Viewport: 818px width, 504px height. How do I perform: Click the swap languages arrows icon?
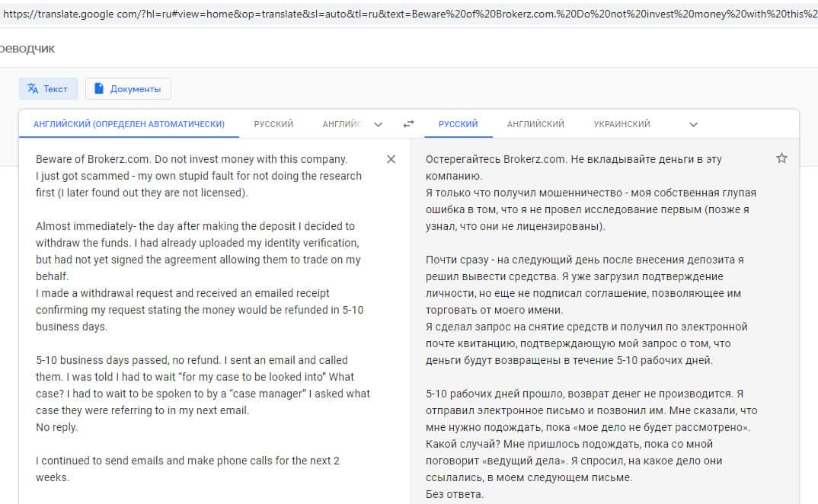[x=408, y=123]
